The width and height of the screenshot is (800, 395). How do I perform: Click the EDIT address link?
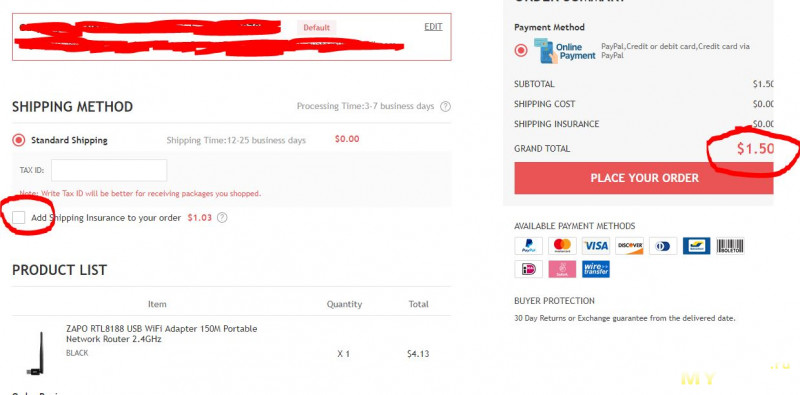(433, 27)
